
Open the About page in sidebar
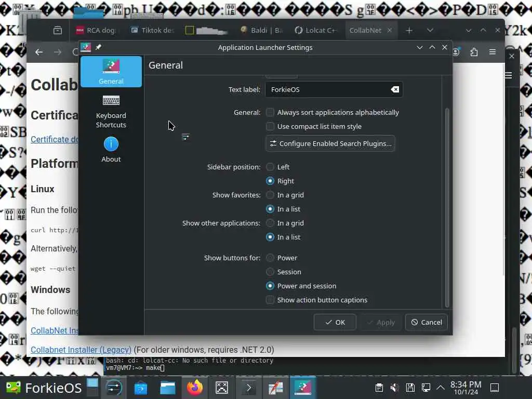pyautogui.click(x=111, y=150)
